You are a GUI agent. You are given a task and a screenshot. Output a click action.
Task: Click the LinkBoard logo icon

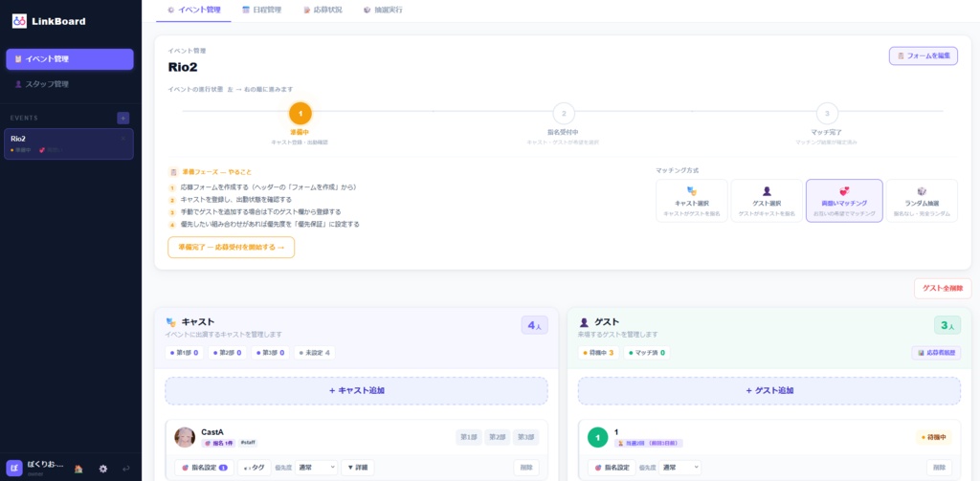click(19, 21)
